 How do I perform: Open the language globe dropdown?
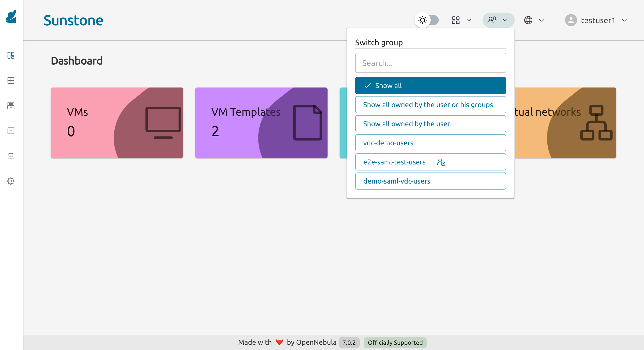[x=534, y=20]
